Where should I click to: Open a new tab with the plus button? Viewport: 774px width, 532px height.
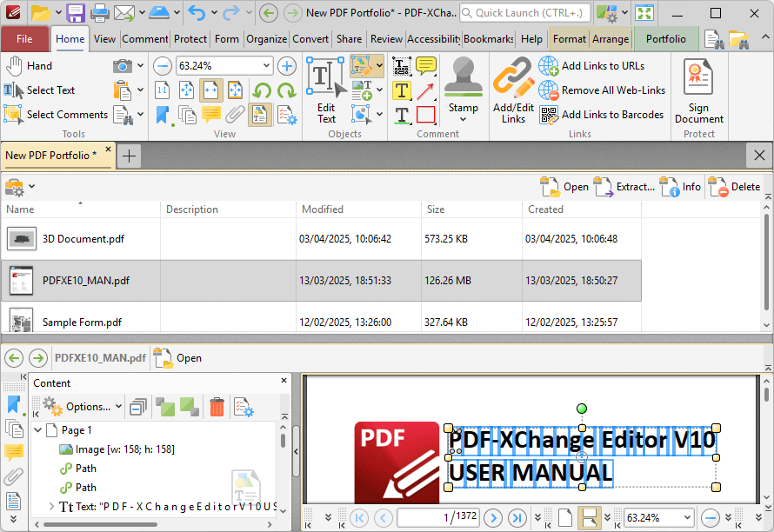(129, 156)
